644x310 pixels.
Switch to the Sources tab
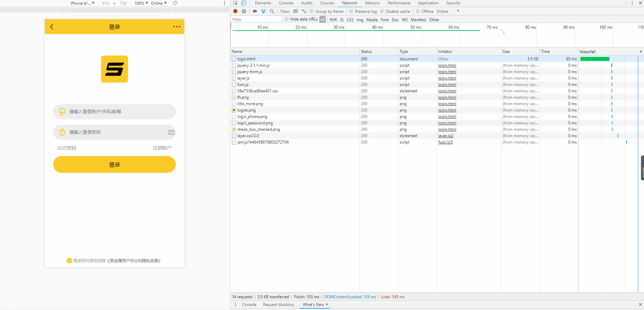[327, 3]
